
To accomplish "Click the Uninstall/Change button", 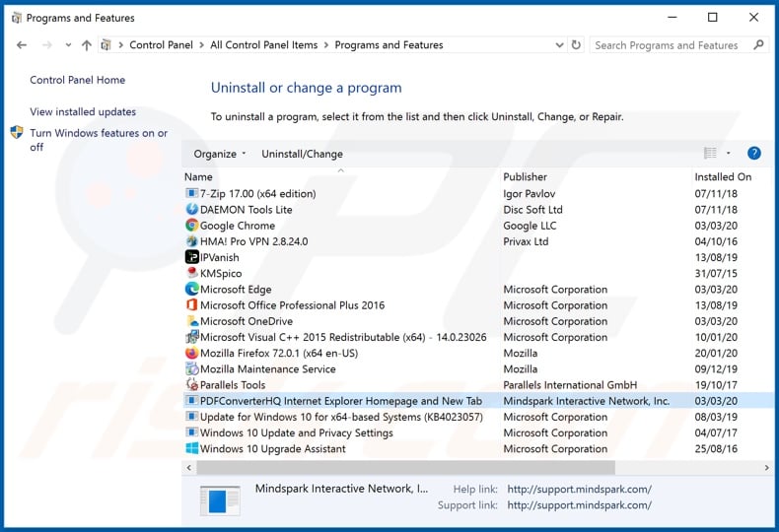I will (x=302, y=154).
